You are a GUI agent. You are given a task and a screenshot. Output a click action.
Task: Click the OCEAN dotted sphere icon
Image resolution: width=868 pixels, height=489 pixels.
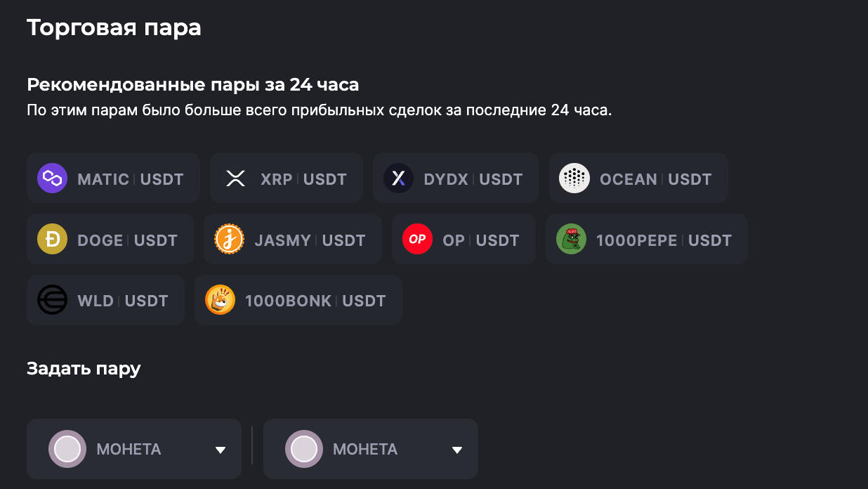click(x=574, y=178)
